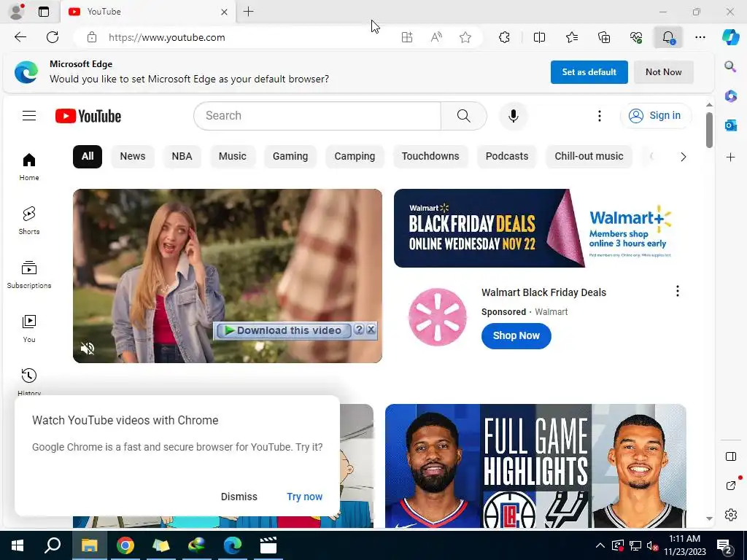
Task: Start voice search with the microphone icon
Action: coord(513,116)
